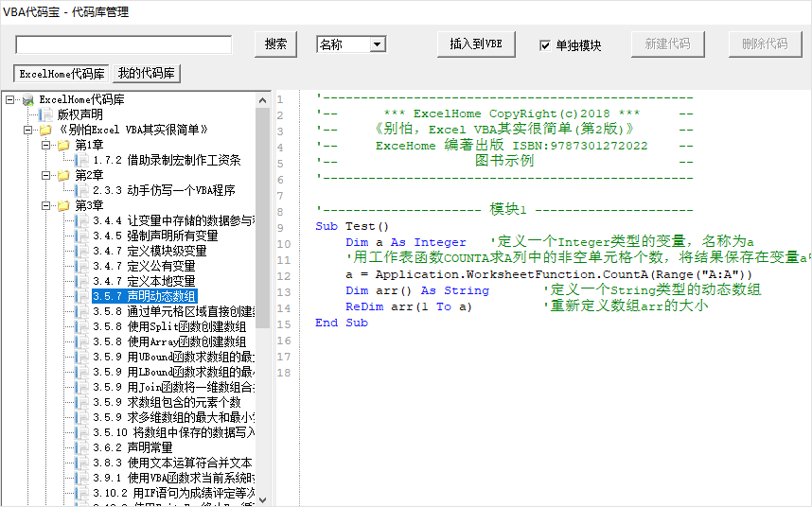812x507 pixels.
Task: Click the code icon for 3.5.9 用LBound函数
Action: click(x=81, y=372)
